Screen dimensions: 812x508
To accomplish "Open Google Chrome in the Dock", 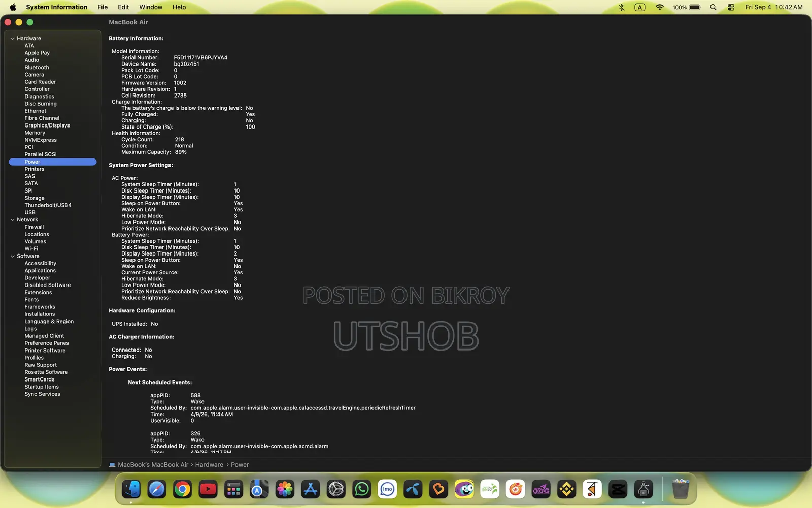I will 182,489.
